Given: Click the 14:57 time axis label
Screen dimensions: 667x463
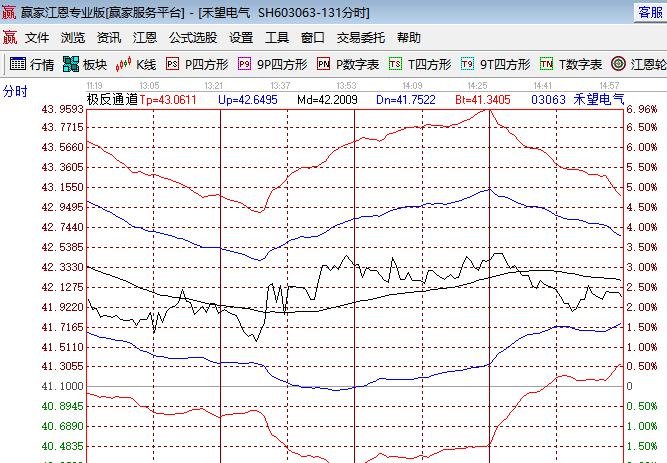Looking at the screenshot, I should [609, 86].
